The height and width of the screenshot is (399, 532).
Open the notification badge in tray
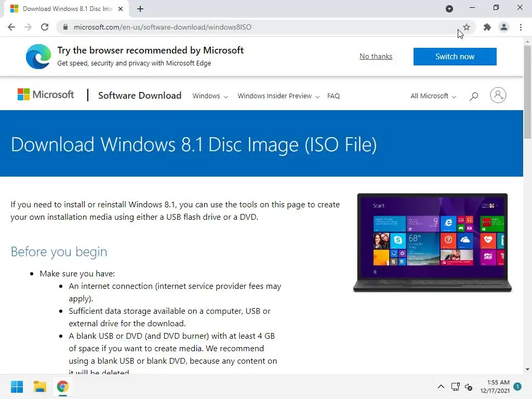[517, 387]
